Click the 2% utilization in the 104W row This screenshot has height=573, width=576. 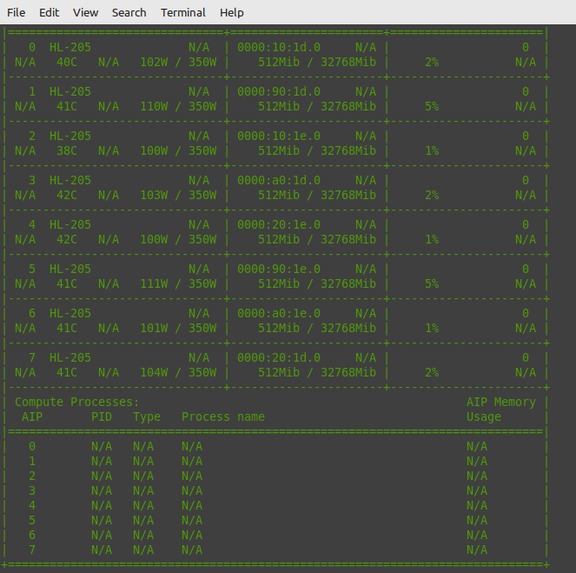432,372
